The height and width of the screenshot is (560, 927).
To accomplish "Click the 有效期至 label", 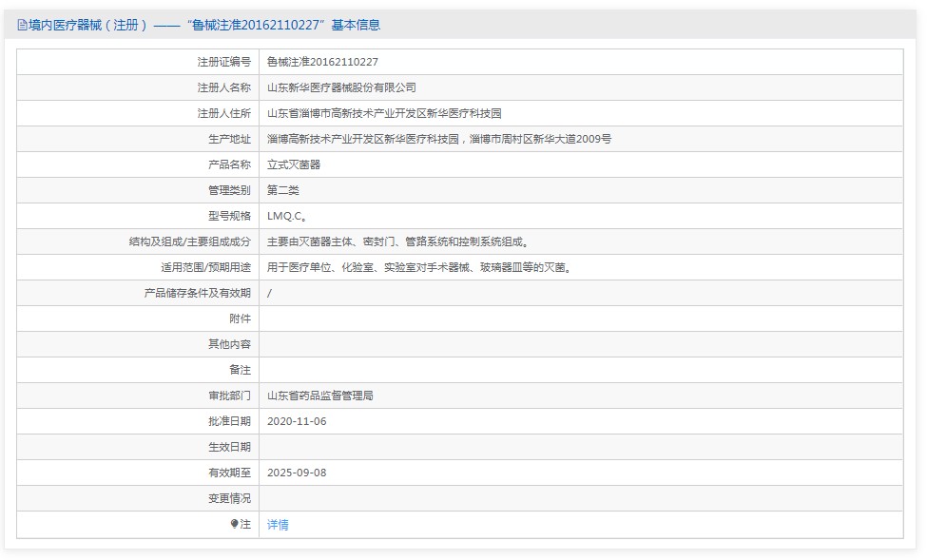I will point(229,473).
